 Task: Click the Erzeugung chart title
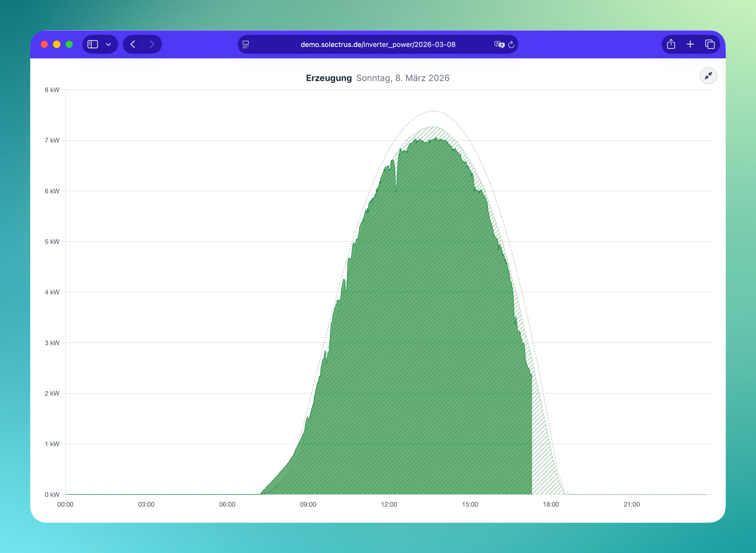coord(329,78)
